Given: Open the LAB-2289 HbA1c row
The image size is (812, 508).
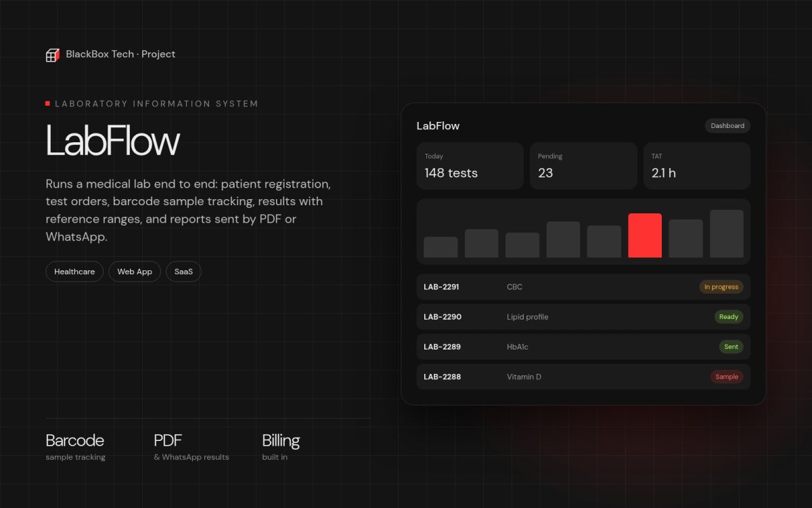Looking at the screenshot, I should [583, 347].
